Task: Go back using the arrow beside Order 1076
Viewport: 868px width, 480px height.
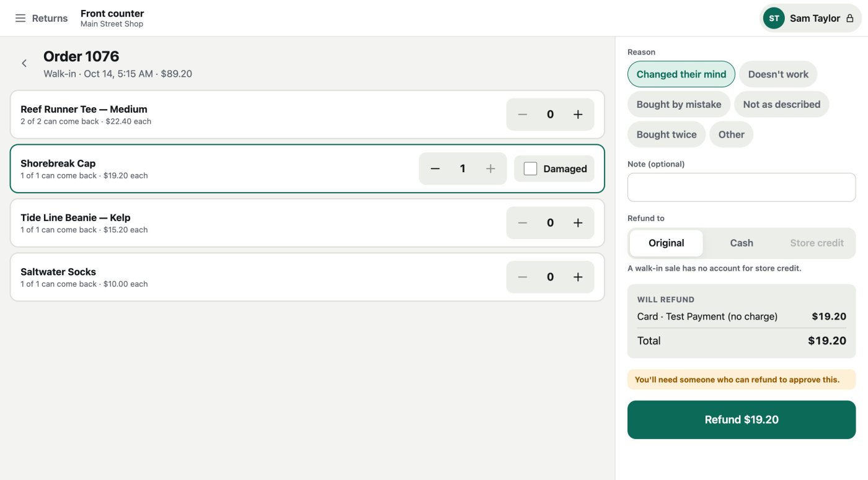Action: (x=24, y=63)
